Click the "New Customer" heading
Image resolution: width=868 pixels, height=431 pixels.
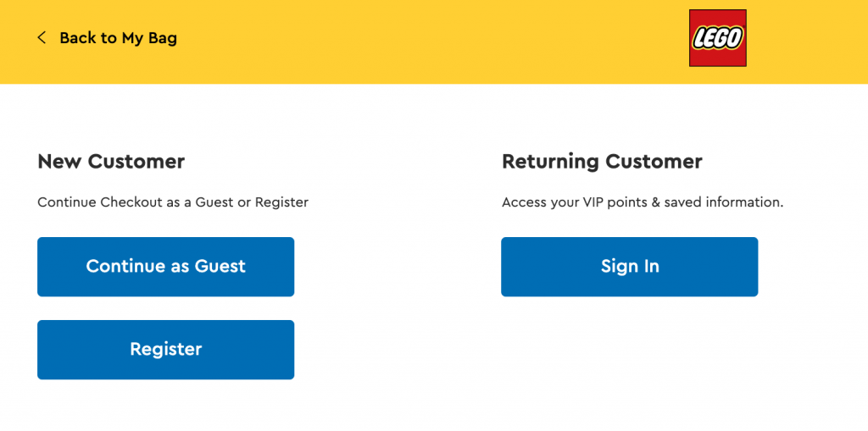(x=111, y=162)
